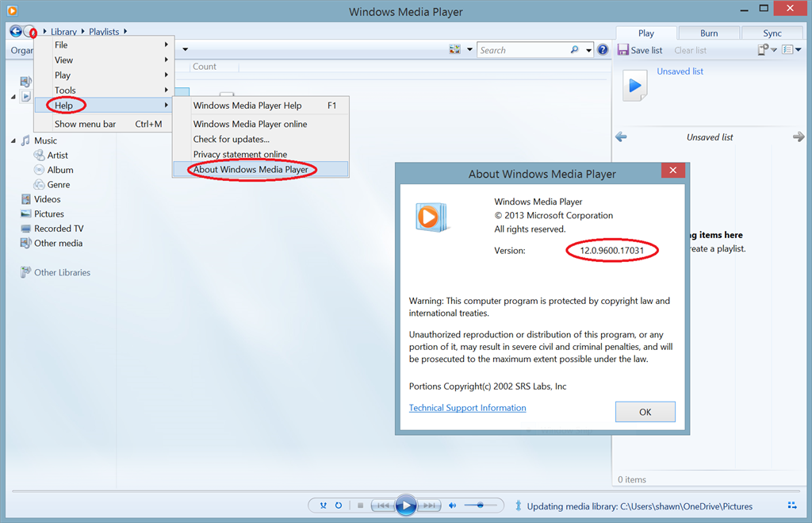Click the Clear list button

coord(691,50)
